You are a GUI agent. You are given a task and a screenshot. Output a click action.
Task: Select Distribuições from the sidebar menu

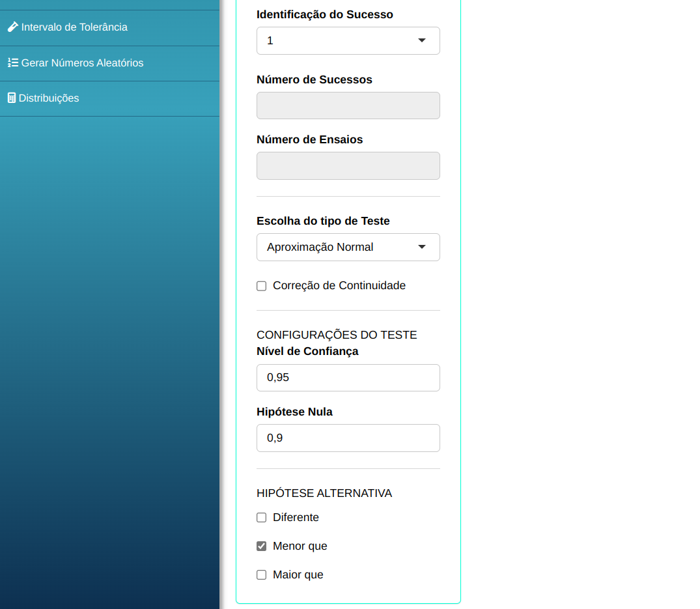[49, 98]
